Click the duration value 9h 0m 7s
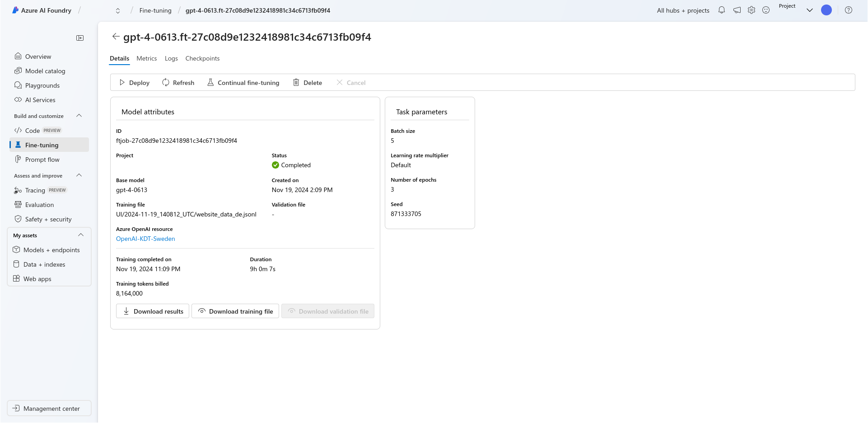This screenshot has width=868, height=423. pos(263,269)
